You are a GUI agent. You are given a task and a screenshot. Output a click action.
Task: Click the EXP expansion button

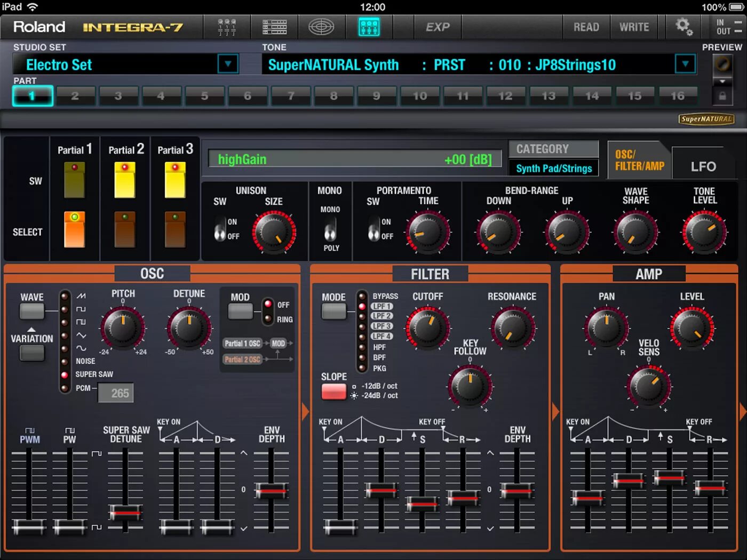pyautogui.click(x=438, y=27)
